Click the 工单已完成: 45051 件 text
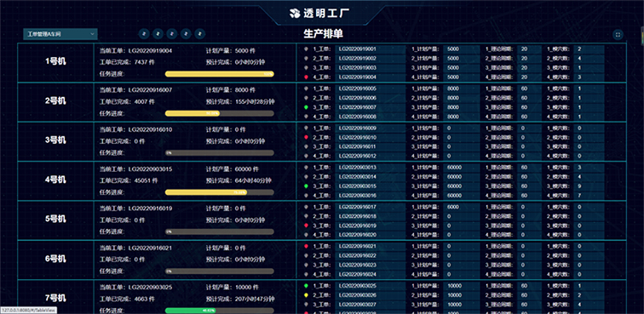 coord(128,180)
